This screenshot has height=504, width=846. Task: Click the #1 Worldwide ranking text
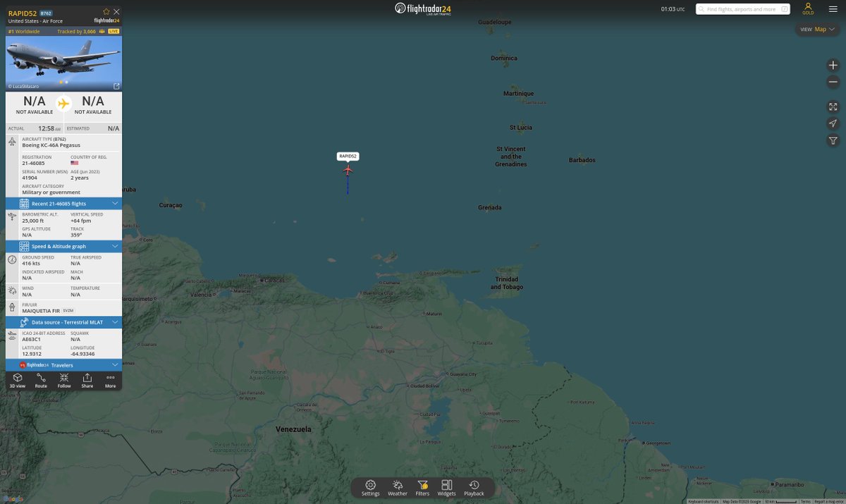(x=24, y=31)
